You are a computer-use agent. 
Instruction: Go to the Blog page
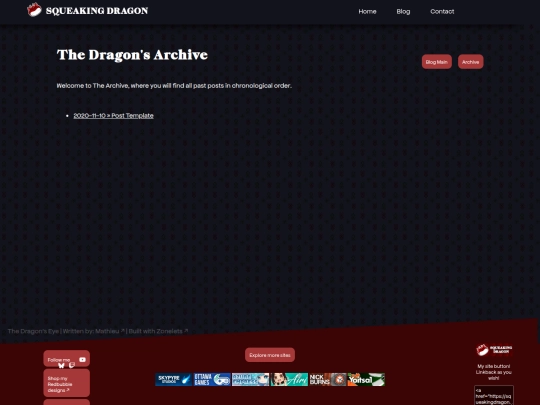tap(403, 11)
